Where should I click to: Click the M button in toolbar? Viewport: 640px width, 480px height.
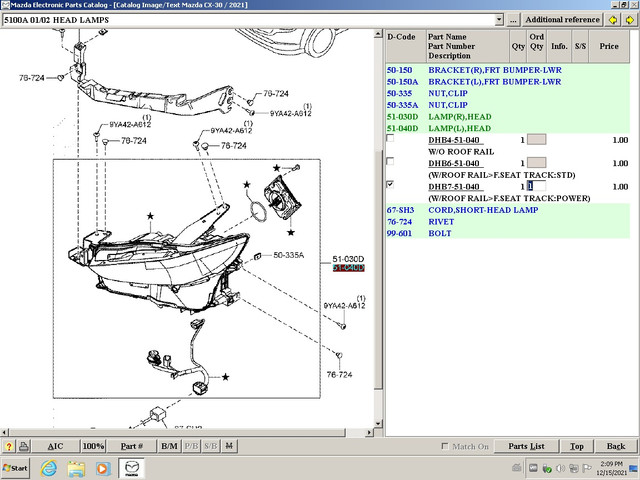click(x=229, y=446)
